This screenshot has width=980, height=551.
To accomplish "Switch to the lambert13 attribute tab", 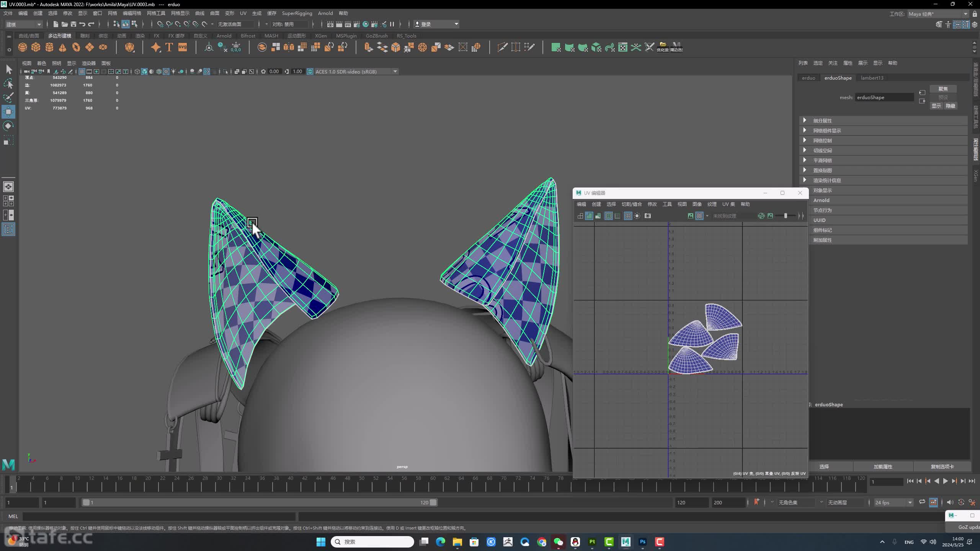I will 872,78.
